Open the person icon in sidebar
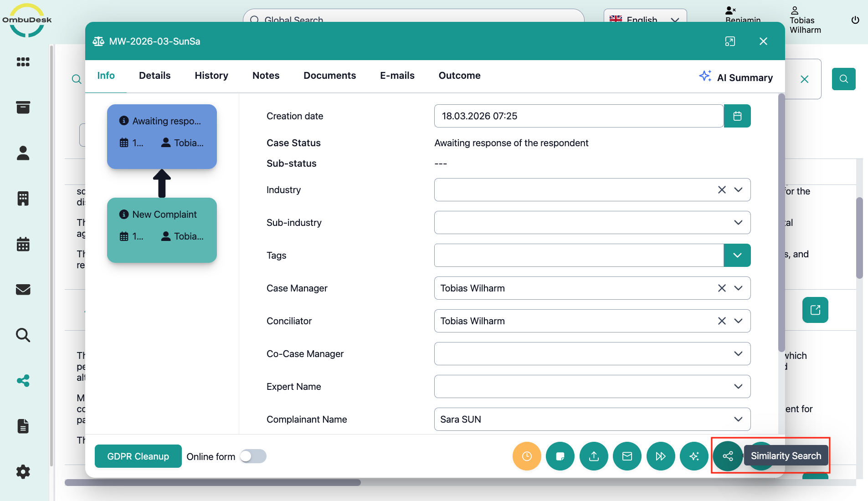 pos(23,153)
